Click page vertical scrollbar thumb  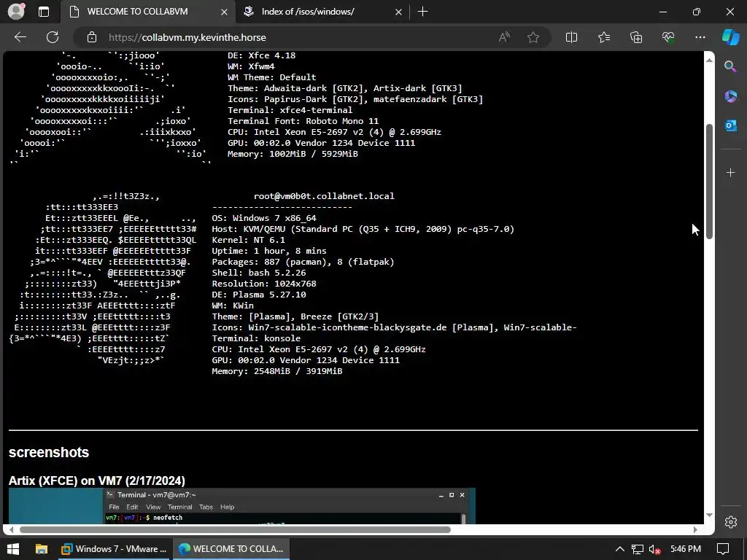[x=709, y=181]
